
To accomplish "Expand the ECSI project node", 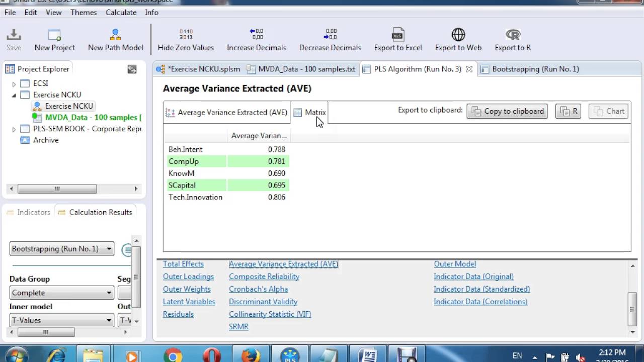I will 14,84.
